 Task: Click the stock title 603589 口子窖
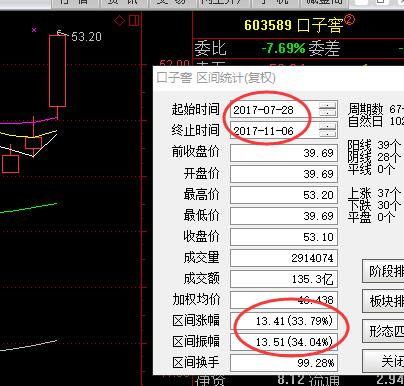coord(293,25)
